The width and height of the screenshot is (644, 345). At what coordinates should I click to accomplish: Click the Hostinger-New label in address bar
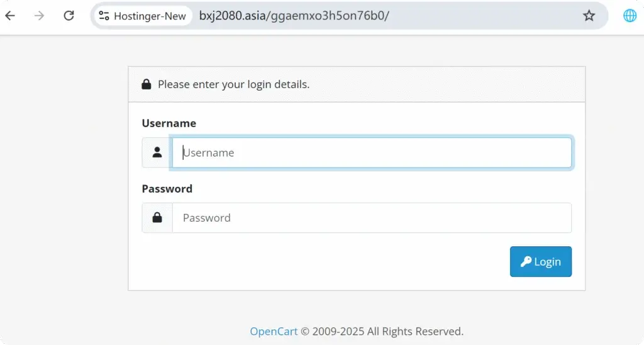pyautogui.click(x=150, y=16)
